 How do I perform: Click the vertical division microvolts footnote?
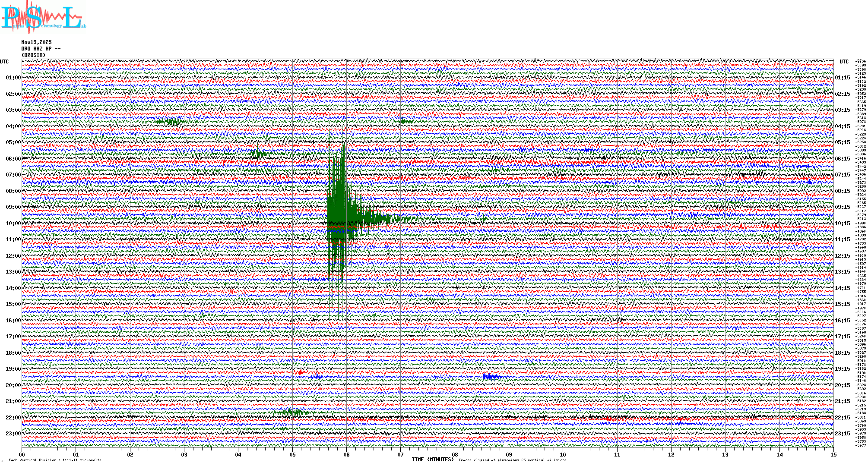click(55, 460)
